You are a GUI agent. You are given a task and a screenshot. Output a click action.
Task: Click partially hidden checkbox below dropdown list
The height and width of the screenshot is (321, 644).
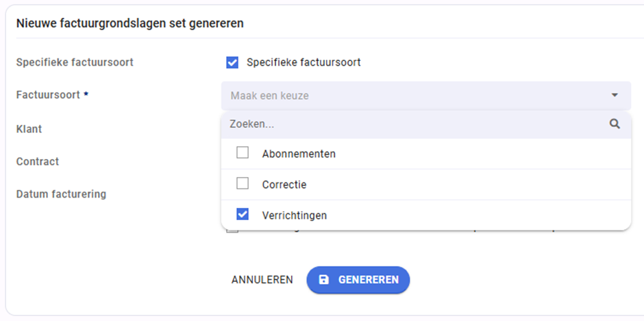tap(233, 232)
